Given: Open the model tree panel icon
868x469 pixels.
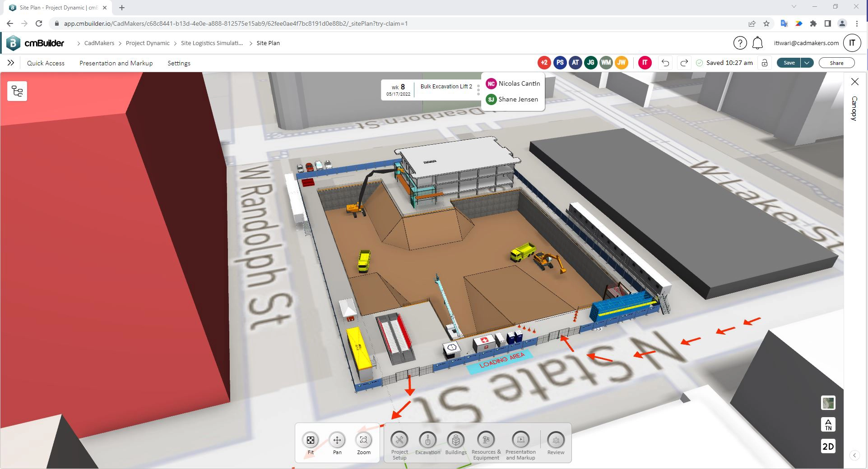Looking at the screenshot, I should coord(17,92).
